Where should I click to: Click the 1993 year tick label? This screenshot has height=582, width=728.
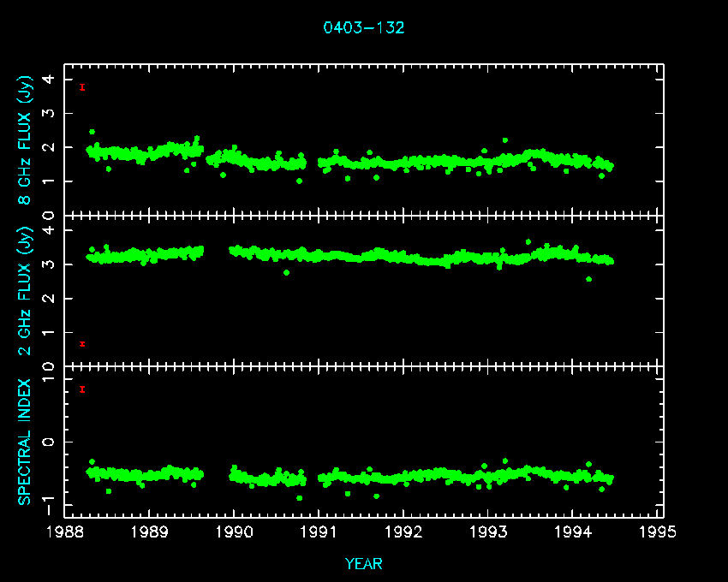tap(488, 532)
